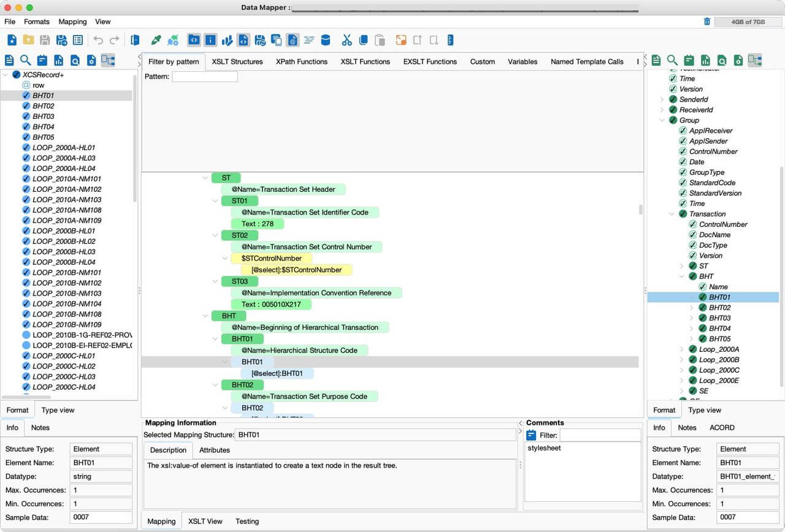Click the redo arrow in the toolbar
Viewport: 785px width, 532px height.
(x=114, y=40)
